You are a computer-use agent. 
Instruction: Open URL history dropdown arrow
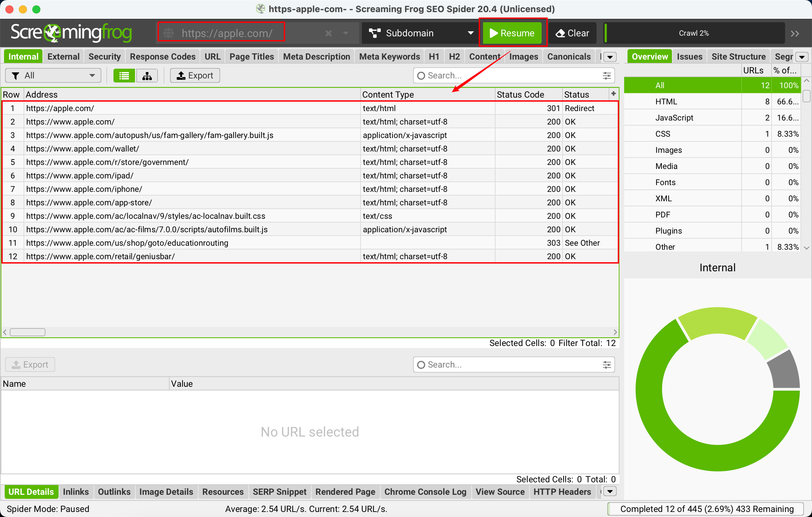(346, 33)
